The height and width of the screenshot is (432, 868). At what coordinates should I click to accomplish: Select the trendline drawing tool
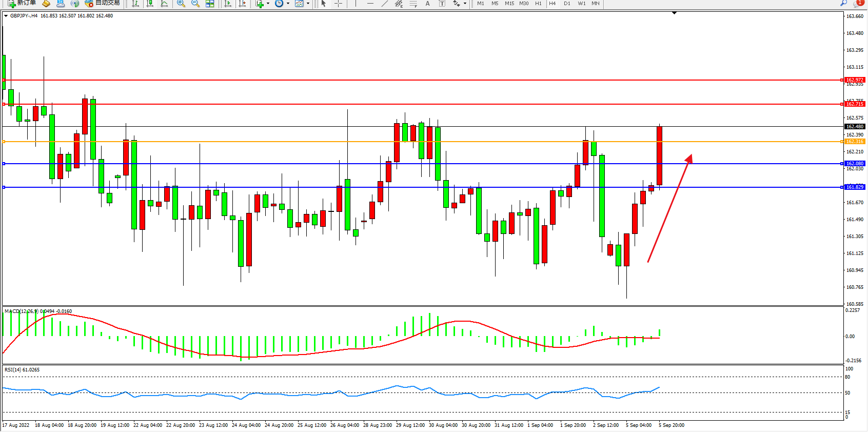coord(384,3)
